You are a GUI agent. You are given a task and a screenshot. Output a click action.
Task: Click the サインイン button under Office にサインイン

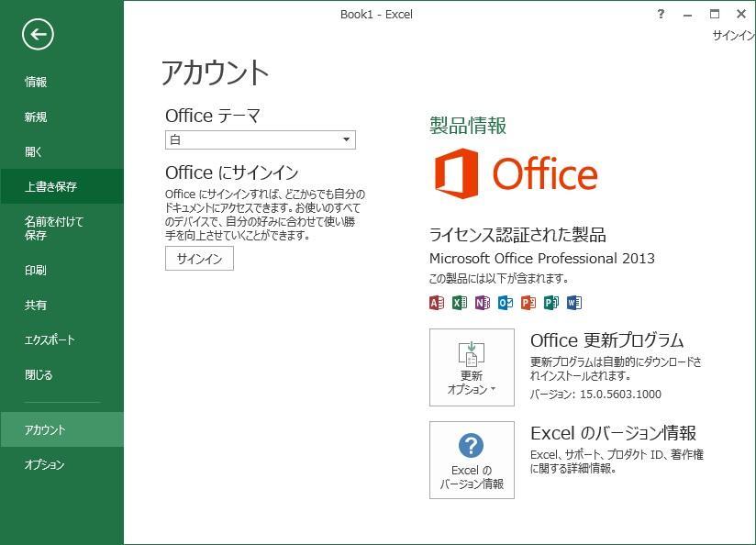(x=200, y=259)
